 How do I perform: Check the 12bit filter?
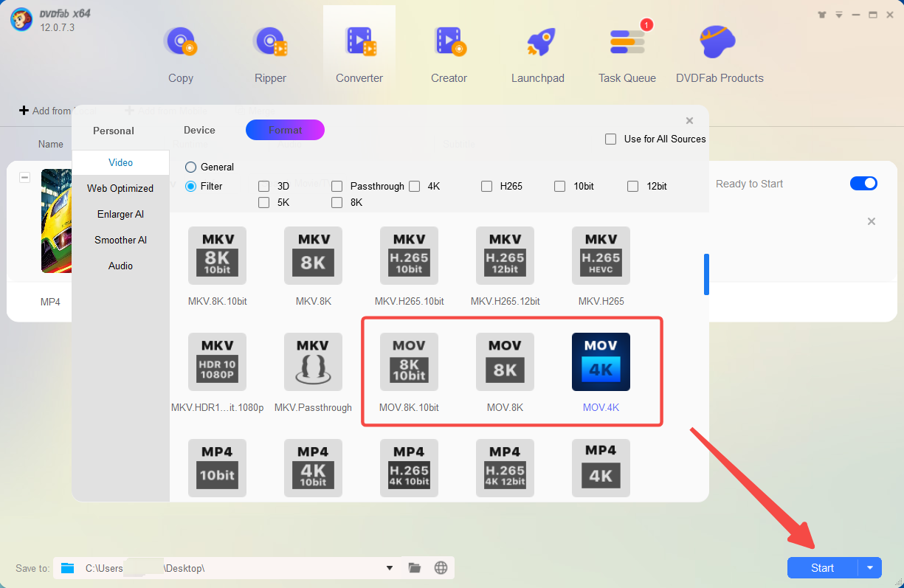[632, 186]
